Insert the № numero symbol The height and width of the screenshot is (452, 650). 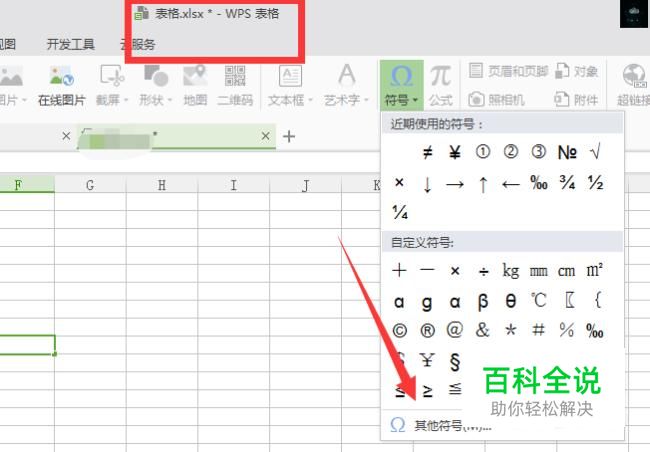point(567,153)
